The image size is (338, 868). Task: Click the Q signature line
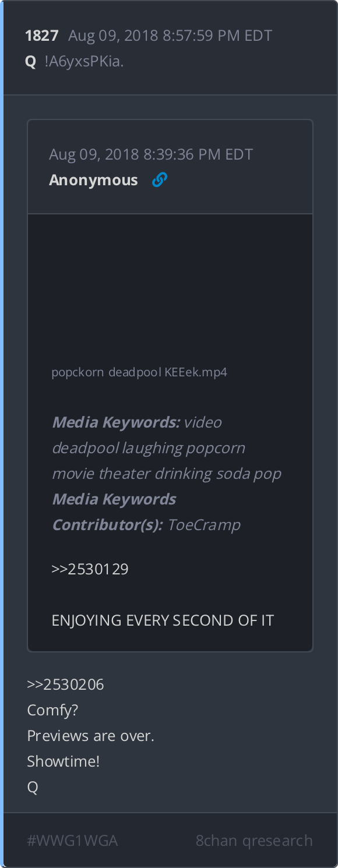pyautogui.click(x=33, y=788)
